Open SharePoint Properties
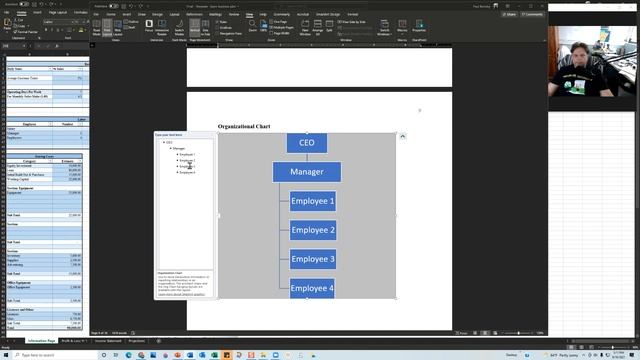Screen dimensions: 640x360 419,26
